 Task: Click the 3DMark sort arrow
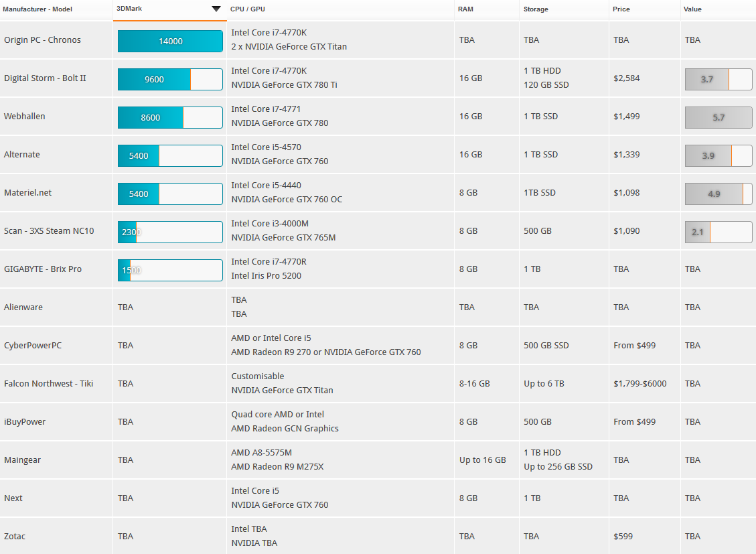216,9
